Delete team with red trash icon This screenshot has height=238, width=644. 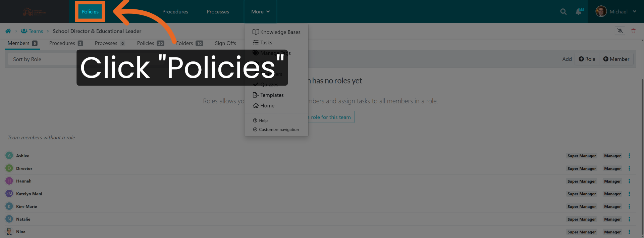(x=633, y=31)
